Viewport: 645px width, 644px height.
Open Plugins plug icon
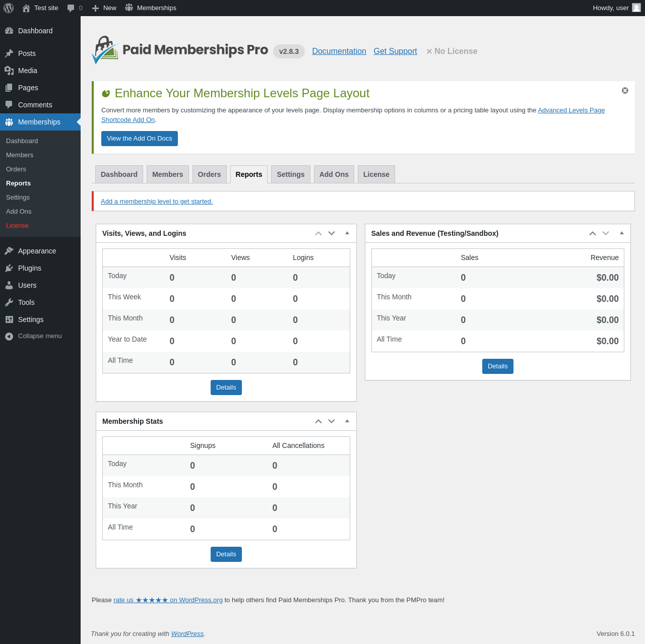(x=9, y=268)
